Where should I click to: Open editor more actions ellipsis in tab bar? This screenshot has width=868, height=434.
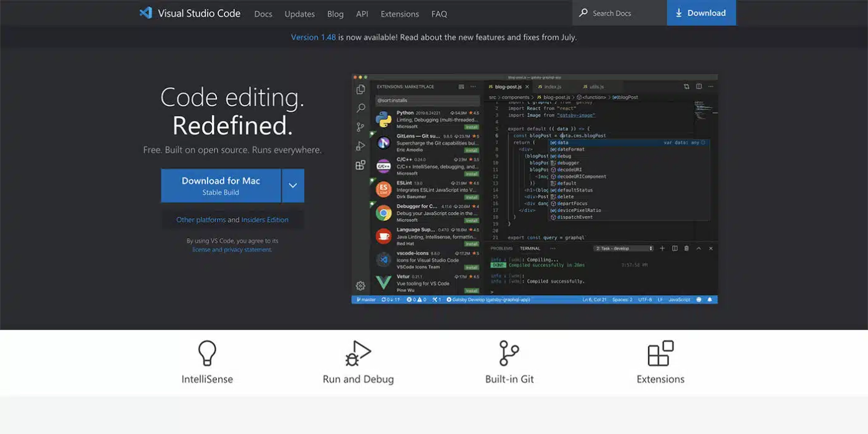[x=711, y=87]
